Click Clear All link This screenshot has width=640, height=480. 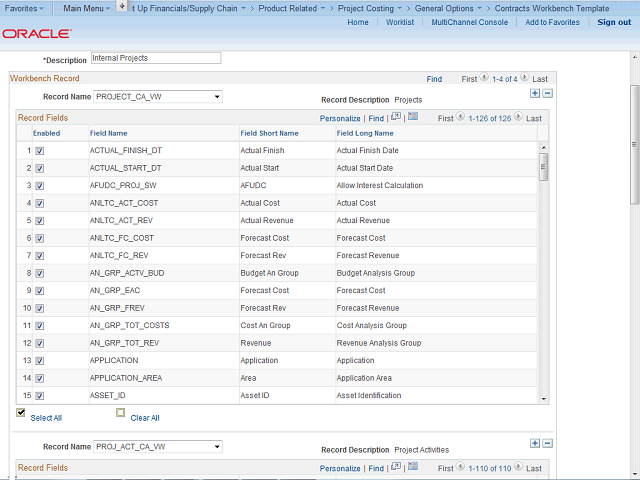point(145,418)
